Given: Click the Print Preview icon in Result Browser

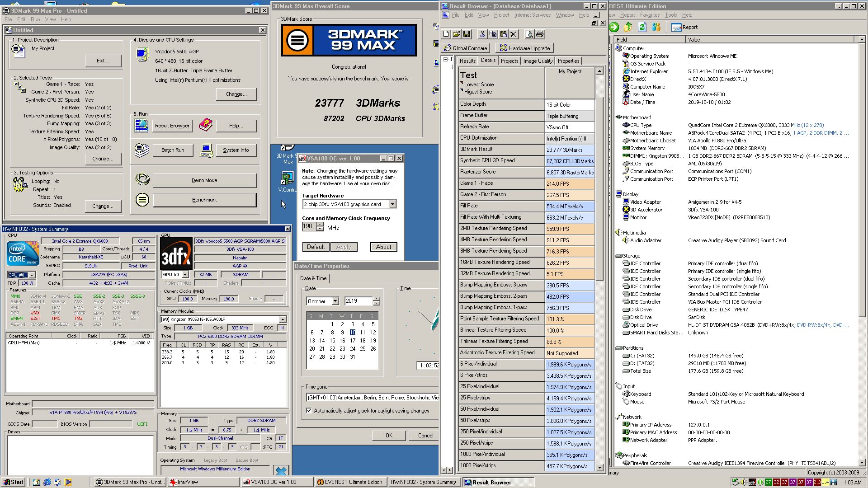Looking at the screenshot, I should pyautogui.click(x=529, y=34).
